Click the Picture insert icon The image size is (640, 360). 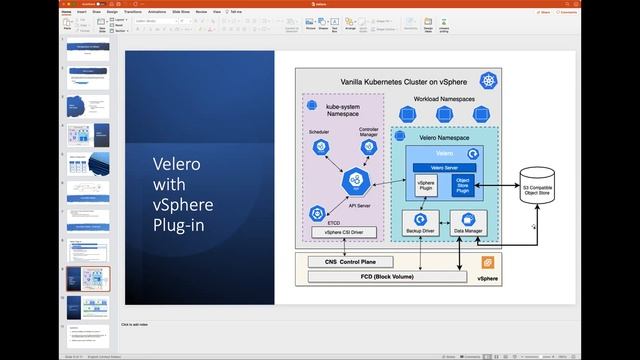310,22
